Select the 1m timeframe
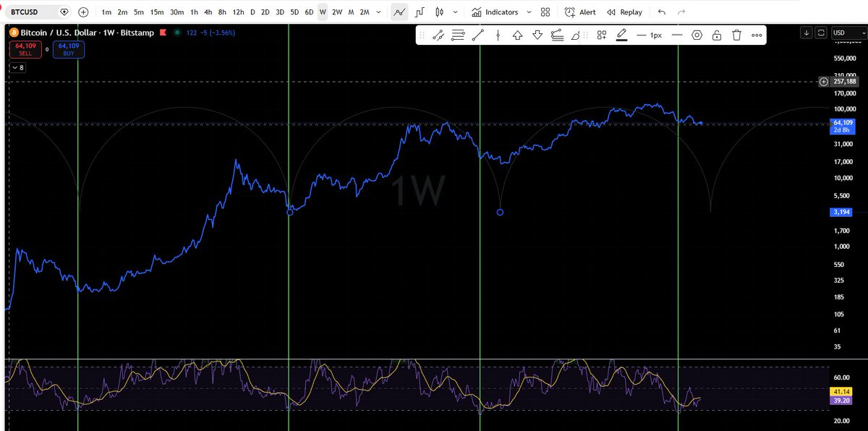 coord(106,12)
